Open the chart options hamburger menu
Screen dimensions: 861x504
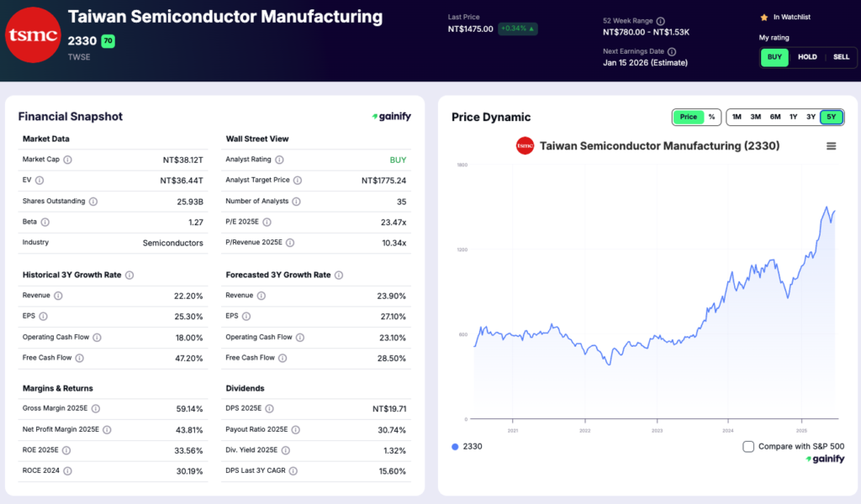[x=831, y=145]
